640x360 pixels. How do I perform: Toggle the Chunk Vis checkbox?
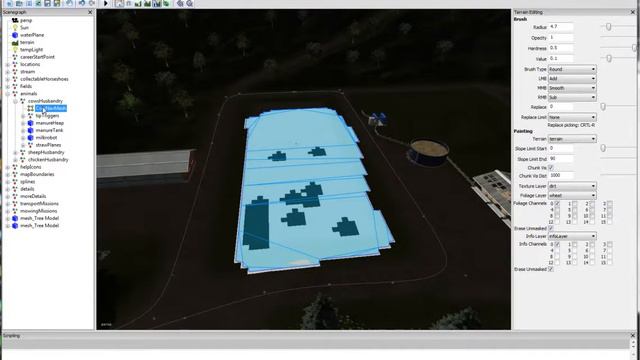click(551, 168)
